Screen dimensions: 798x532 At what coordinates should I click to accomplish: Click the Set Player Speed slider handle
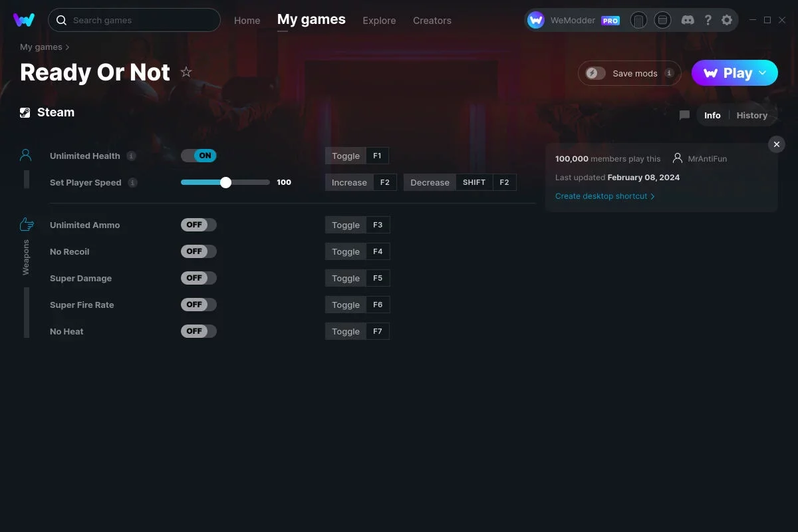click(225, 182)
